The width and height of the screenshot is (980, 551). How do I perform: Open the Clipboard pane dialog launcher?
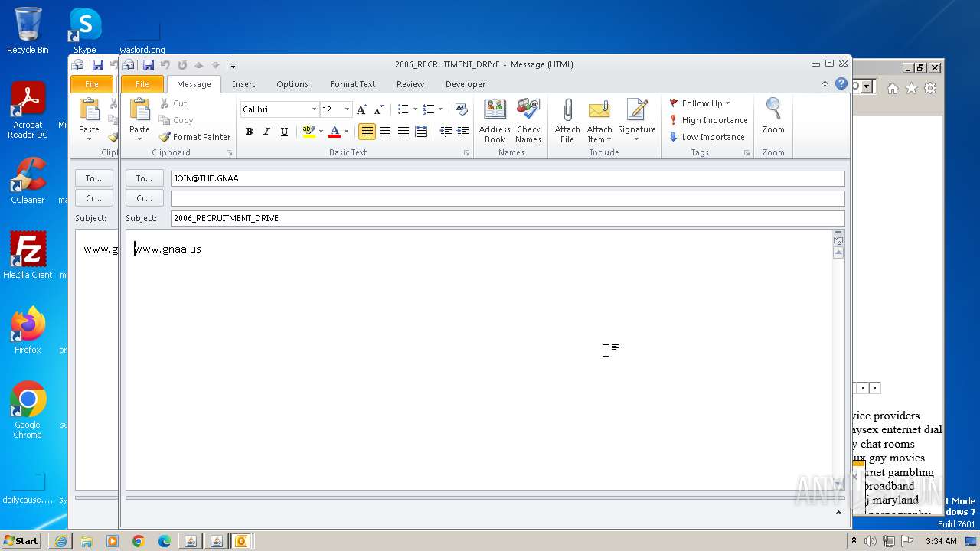point(229,153)
